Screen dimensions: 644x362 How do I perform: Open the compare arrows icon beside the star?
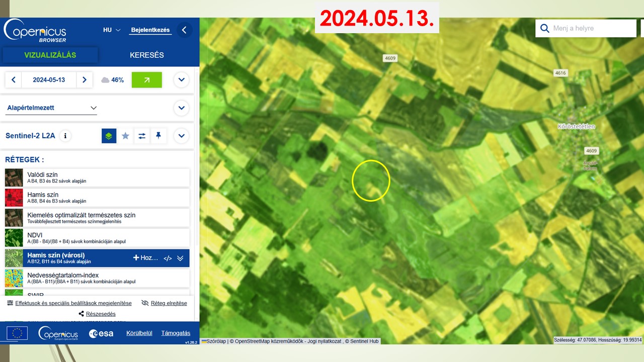[142, 136]
